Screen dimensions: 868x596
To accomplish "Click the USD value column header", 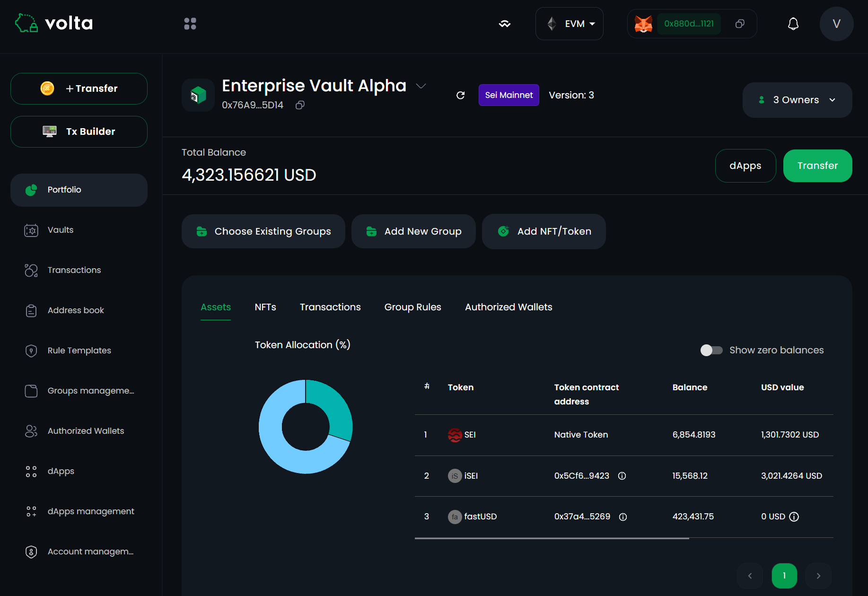I will [782, 387].
